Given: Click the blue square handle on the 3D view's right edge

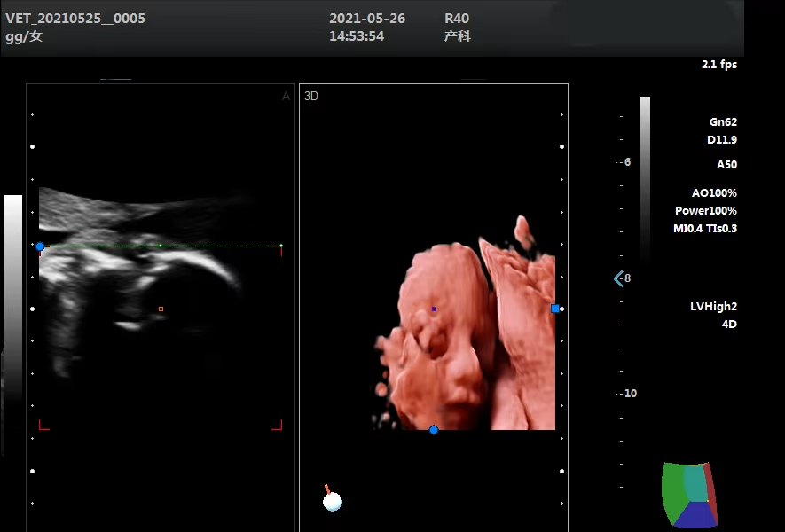Looking at the screenshot, I should point(555,309).
